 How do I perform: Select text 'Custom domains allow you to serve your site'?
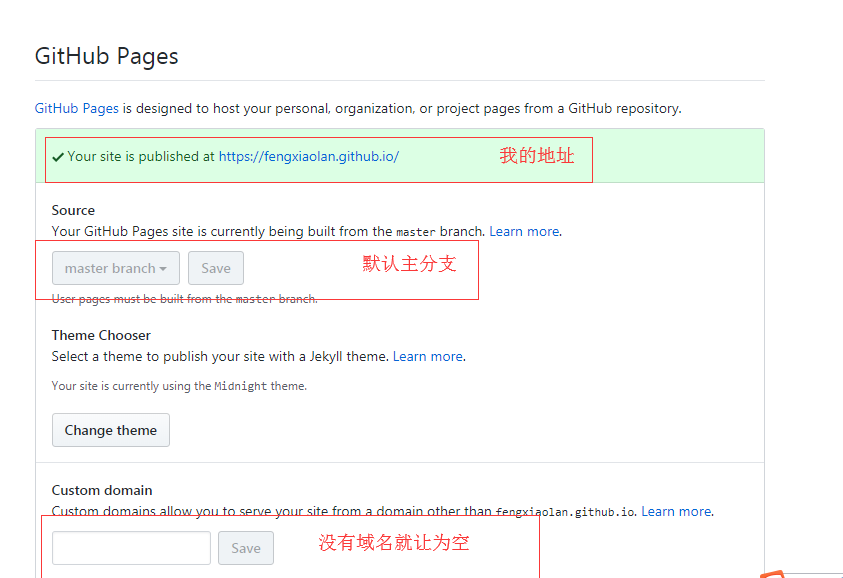[x=190, y=511]
